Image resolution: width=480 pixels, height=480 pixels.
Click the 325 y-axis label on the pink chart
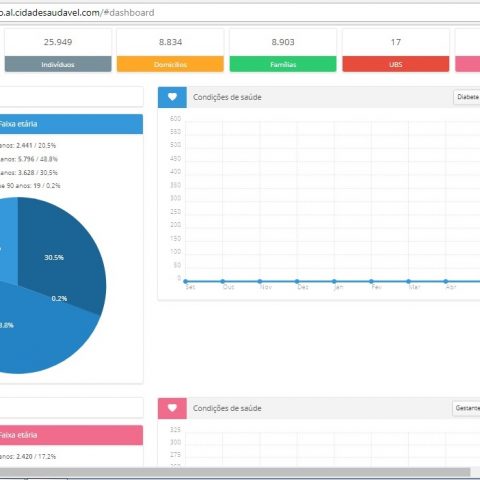[175, 430]
